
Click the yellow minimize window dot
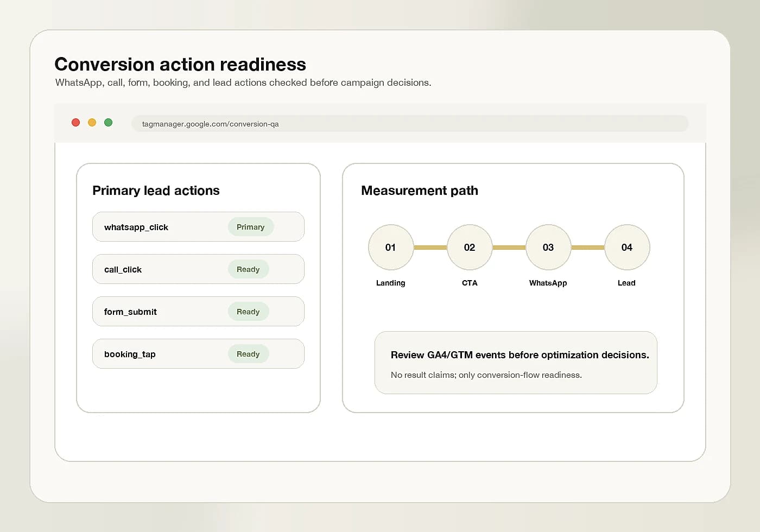[92, 123]
